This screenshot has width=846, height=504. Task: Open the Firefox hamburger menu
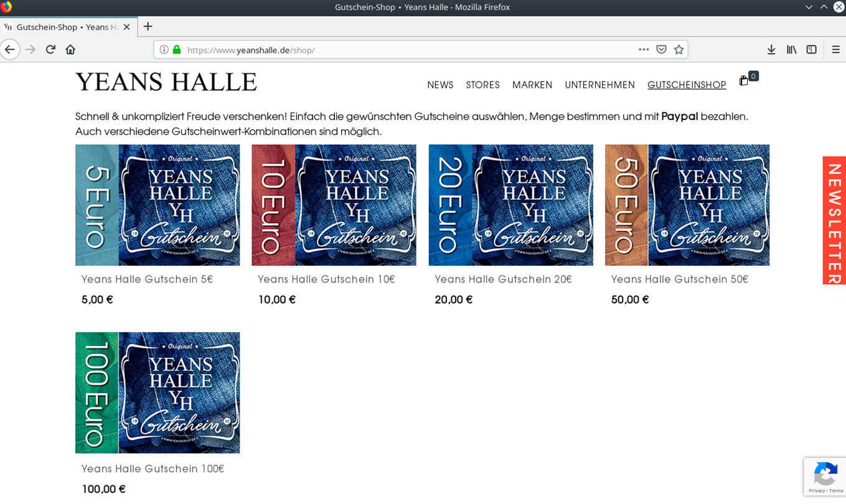[835, 50]
